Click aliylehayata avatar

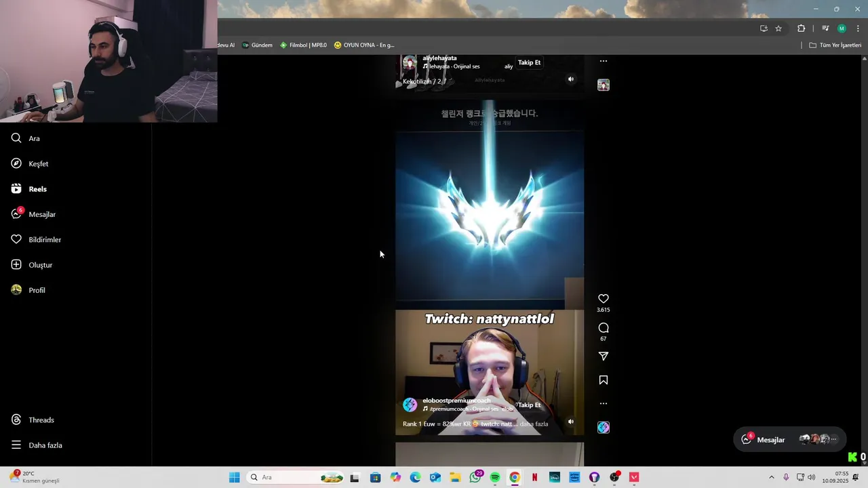tap(410, 63)
